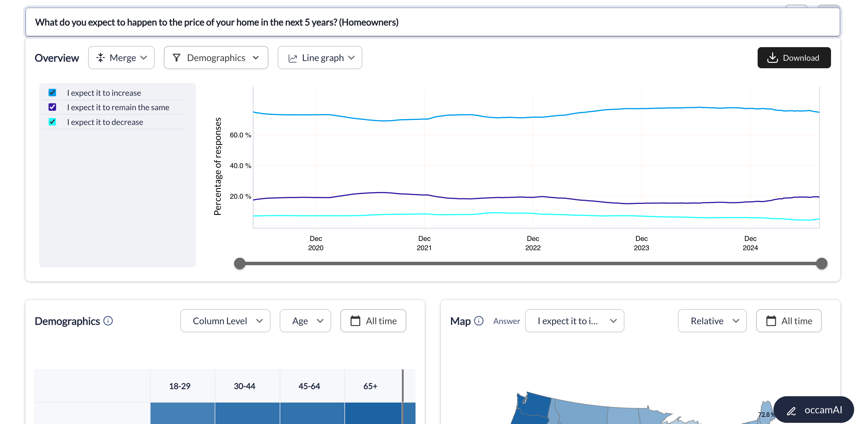Open Map info icon tooltip

[x=478, y=321]
